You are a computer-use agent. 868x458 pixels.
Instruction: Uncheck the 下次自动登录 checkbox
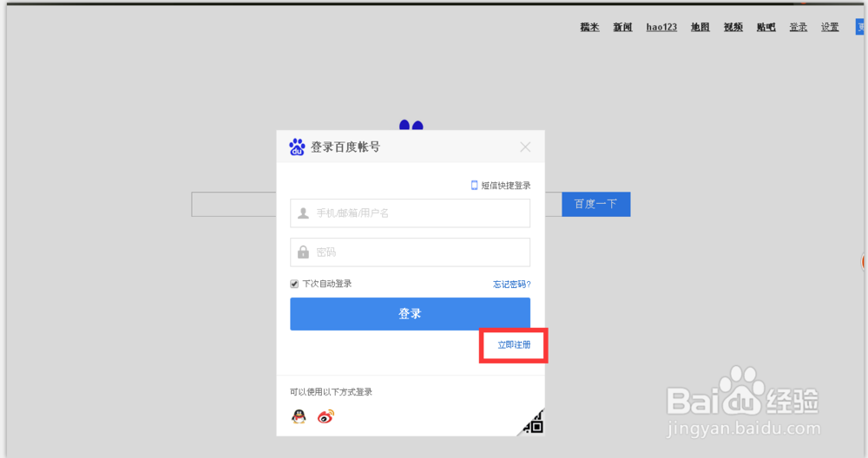(x=294, y=284)
